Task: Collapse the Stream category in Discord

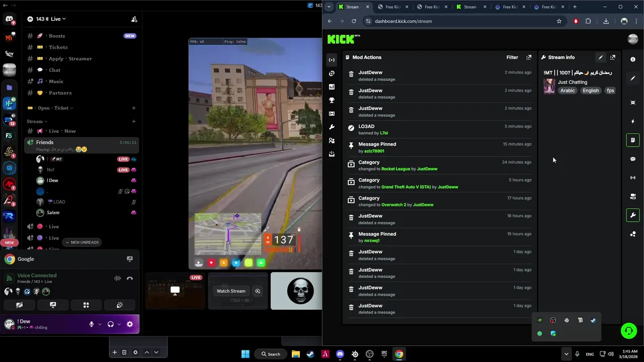Action: (x=37, y=121)
